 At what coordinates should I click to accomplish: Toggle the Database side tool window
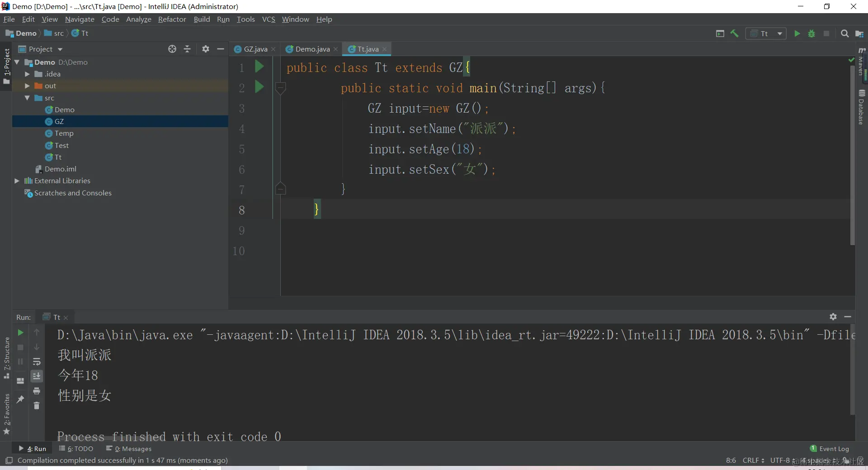861,107
